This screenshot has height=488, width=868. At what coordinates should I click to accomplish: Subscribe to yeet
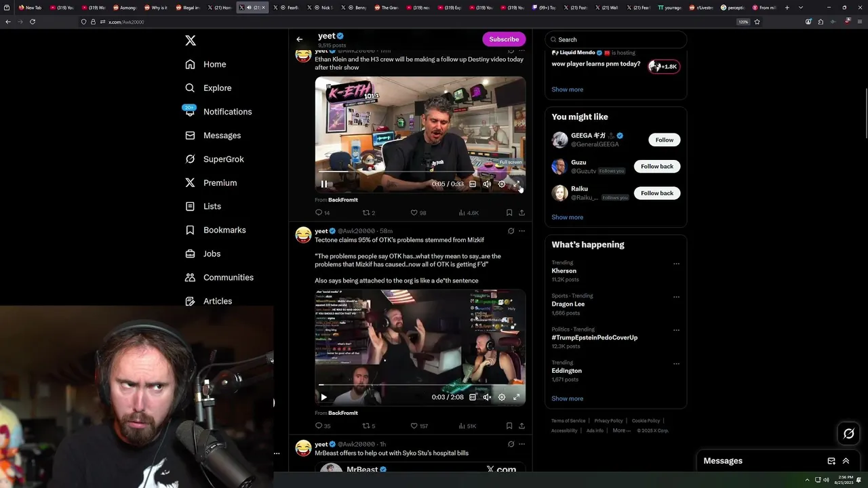tap(504, 39)
